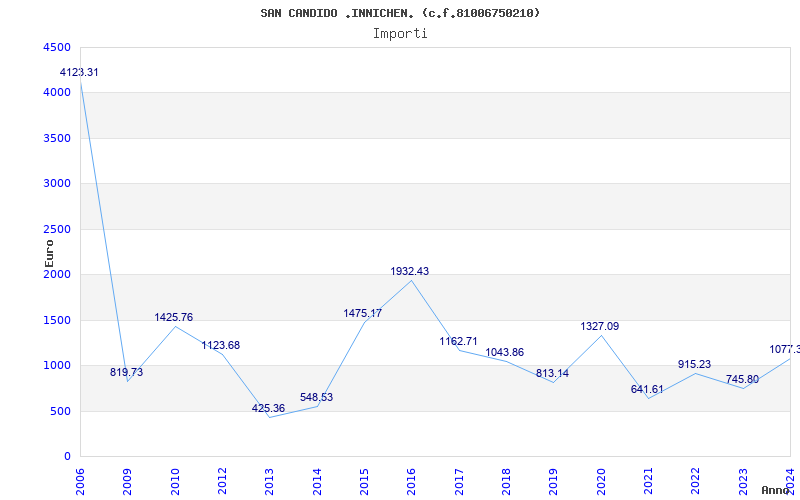Select the 3000 y-axis tick label
Image resolution: width=800 pixels, height=500 pixels.
(57, 184)
